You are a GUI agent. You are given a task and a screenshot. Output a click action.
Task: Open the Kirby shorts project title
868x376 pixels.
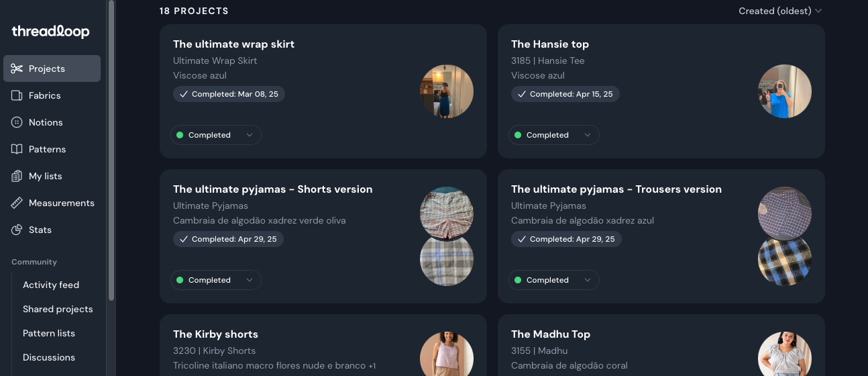215,334
